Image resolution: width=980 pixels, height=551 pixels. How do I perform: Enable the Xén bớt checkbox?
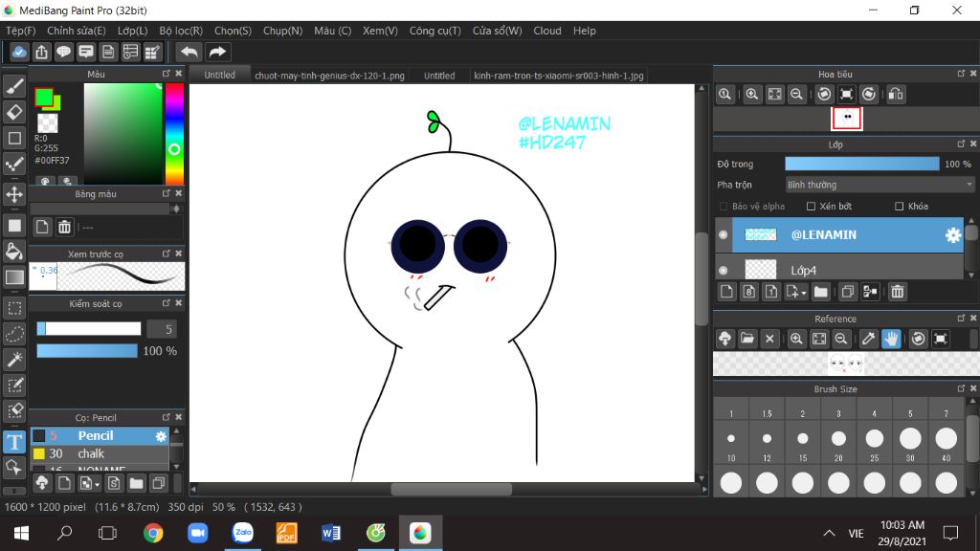click(x=812, y=206)
